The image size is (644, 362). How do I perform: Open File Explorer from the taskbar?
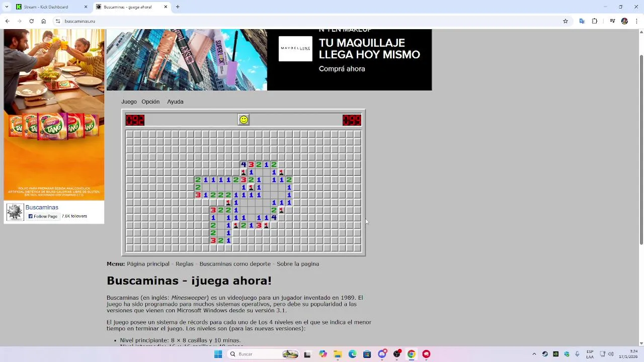pyautogui.click(x=338, y=354)
